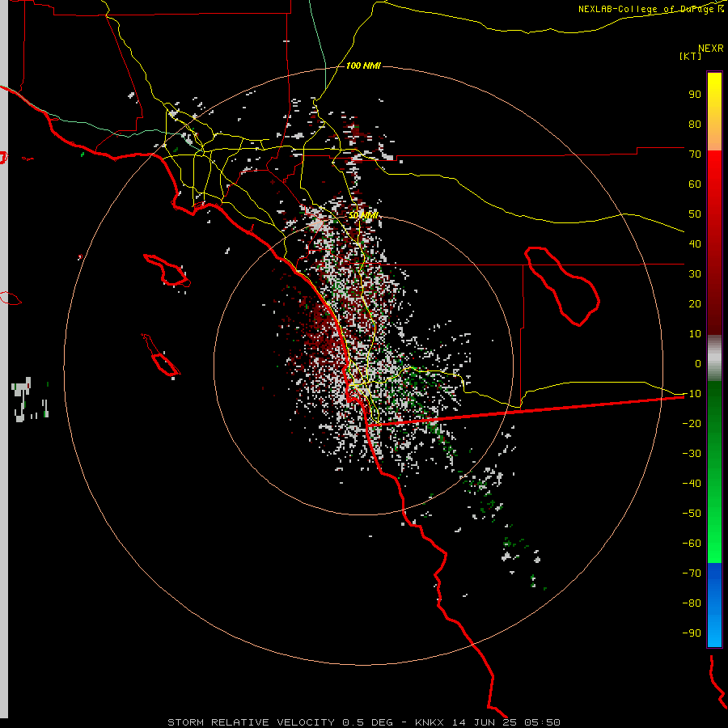The height and width of the screenshot is (728, 728).
Task: Click the -80 value on velocity scale
Action: 692,603
